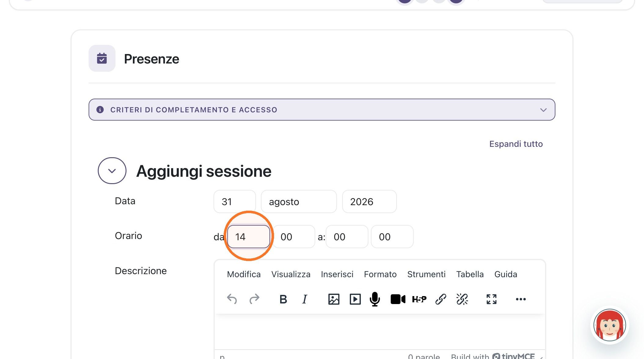
Task: Open the Strumenti editor menu
Action: pos(426,274)
